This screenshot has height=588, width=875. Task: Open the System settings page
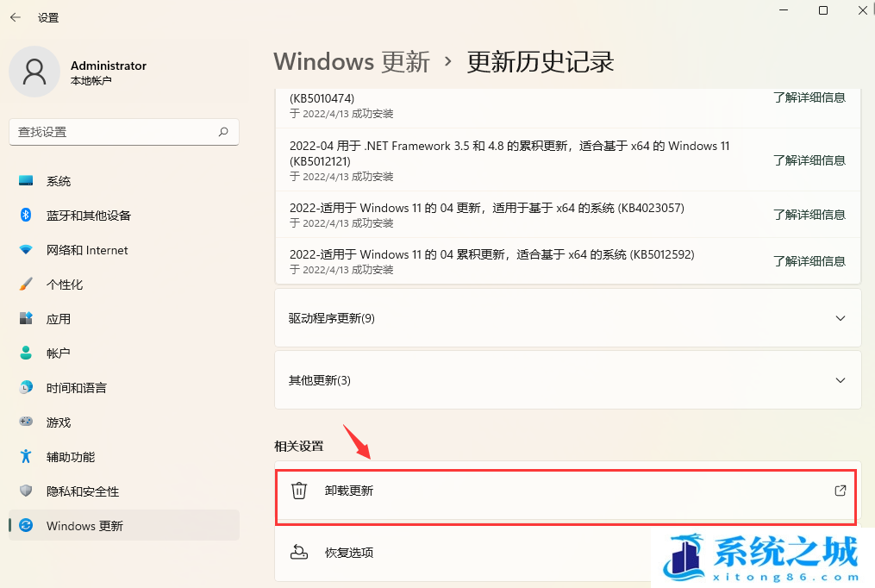click(59, 181)
